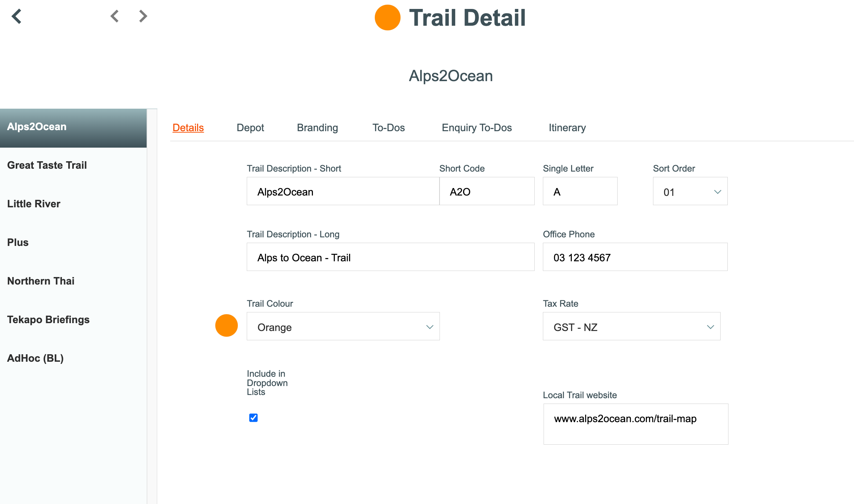Open the To-Dos tab
Screen dimensions: 854x504
[388, 128]
